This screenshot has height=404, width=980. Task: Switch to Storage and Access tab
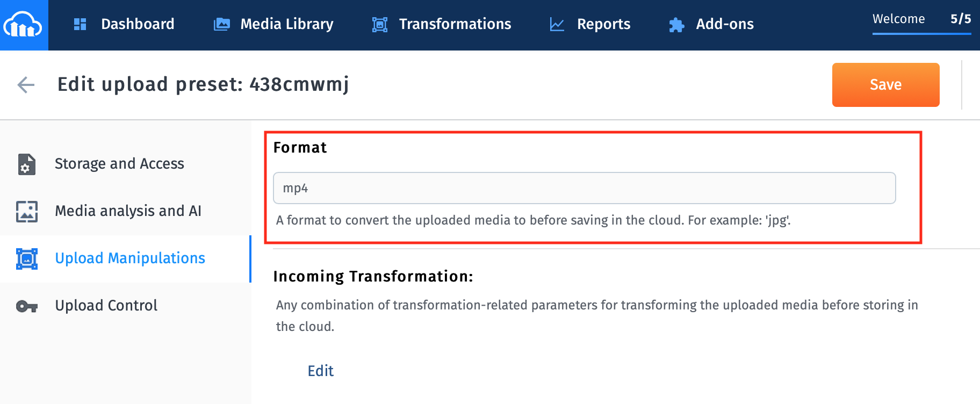coord(119,164)
